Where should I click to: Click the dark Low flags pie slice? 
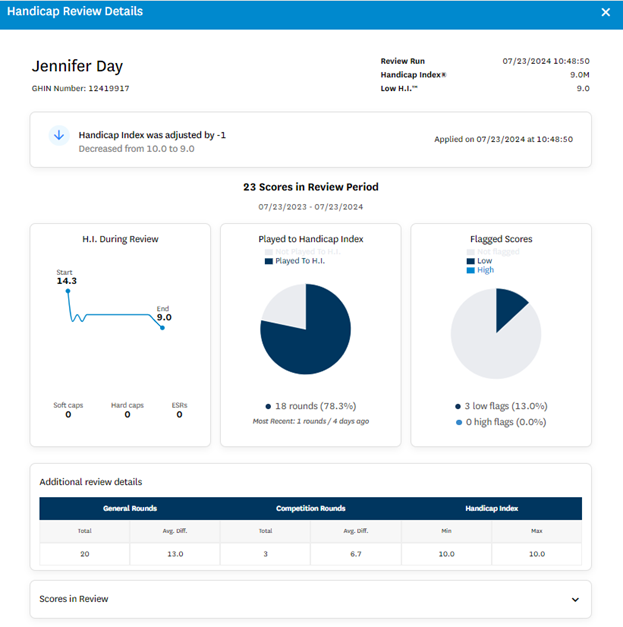[507, 308]
